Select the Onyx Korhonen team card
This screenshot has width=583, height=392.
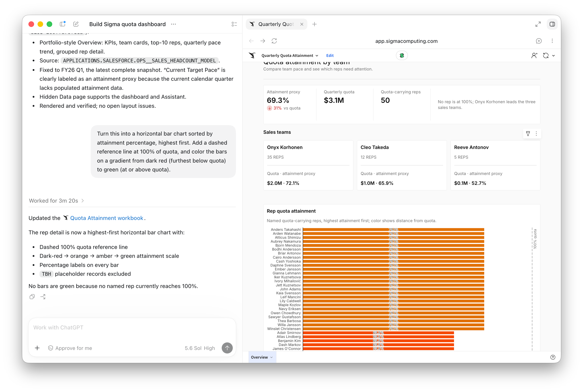(x=308, y=165)
